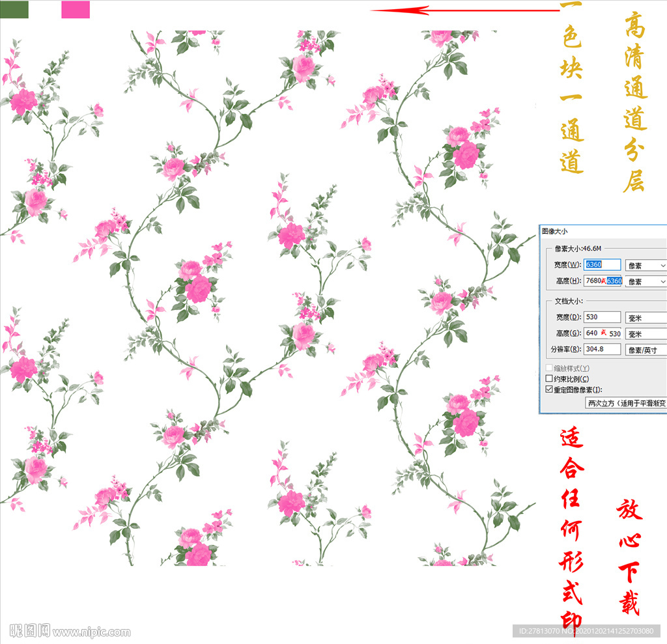
Task: Click the document width field showing 530
Action: click(x=602, y=318)
